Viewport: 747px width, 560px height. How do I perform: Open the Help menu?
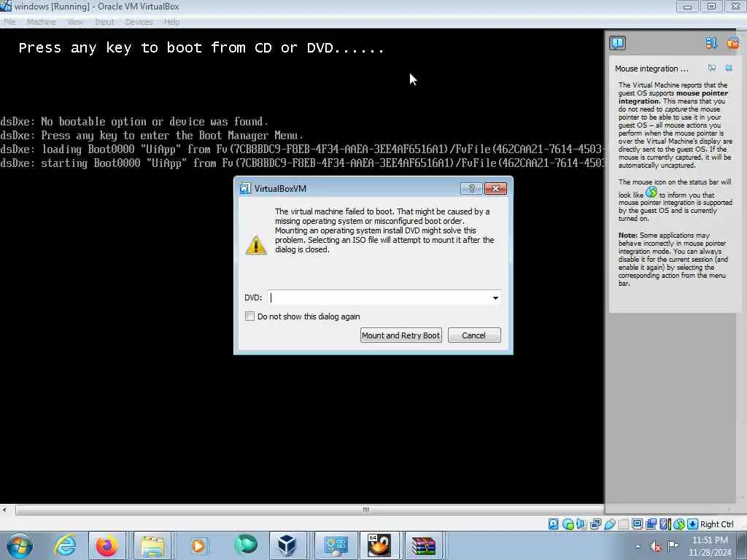(172, 22)
